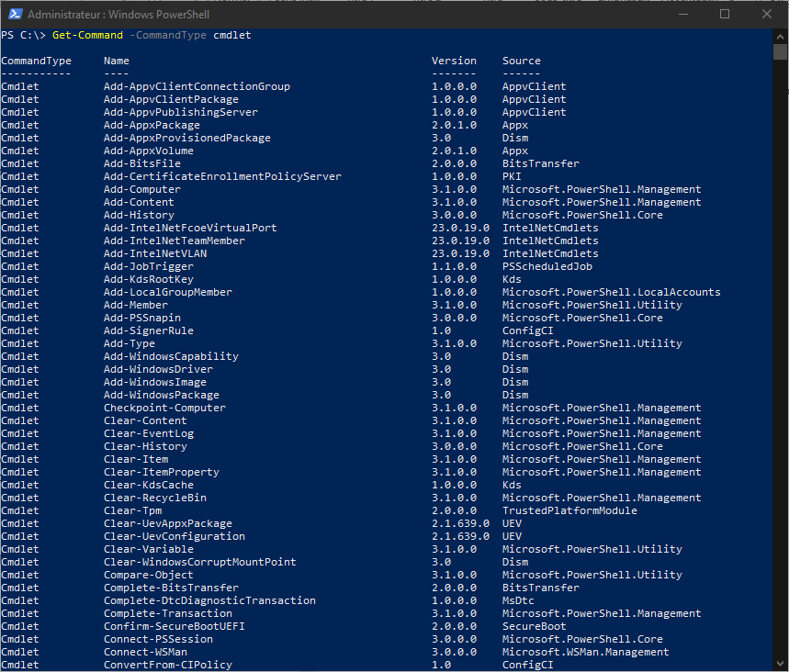
Task: Click the scrollbar up arrow
Action: click(780, 35)
